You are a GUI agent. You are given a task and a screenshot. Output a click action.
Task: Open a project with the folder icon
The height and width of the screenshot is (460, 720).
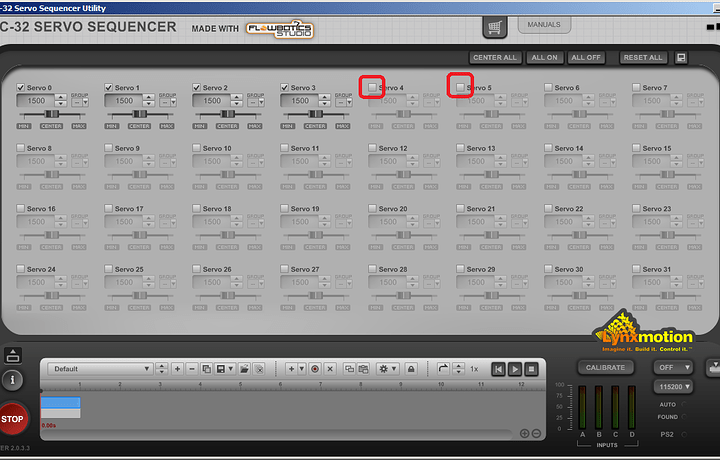coord(244,369)
